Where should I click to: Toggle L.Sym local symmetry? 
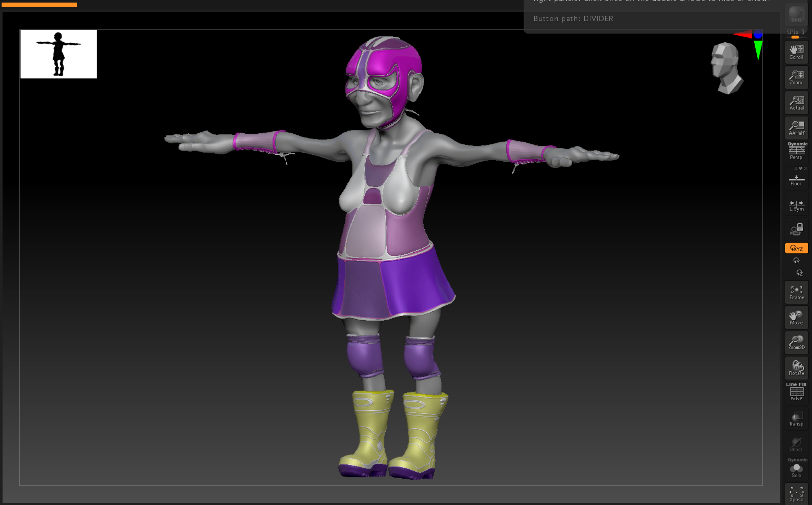click(x=796, y=206)
